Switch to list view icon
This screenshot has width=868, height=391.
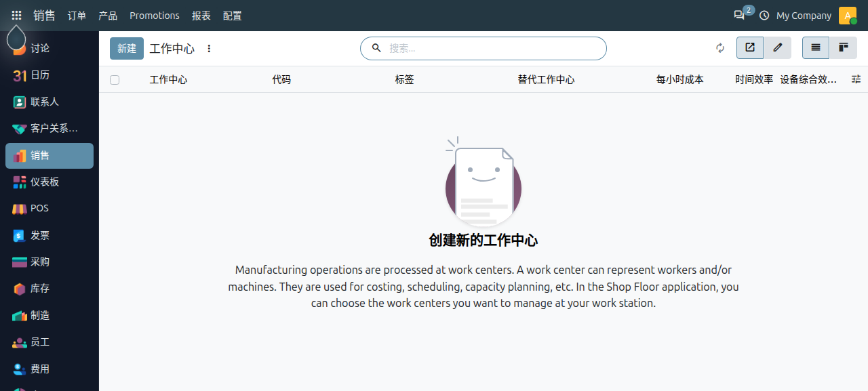coord(816,48)
